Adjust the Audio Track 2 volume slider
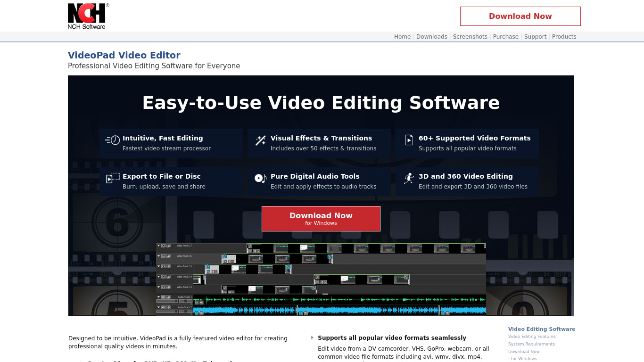Viewport: 644px width, 362px height. (x=167, y=311)
